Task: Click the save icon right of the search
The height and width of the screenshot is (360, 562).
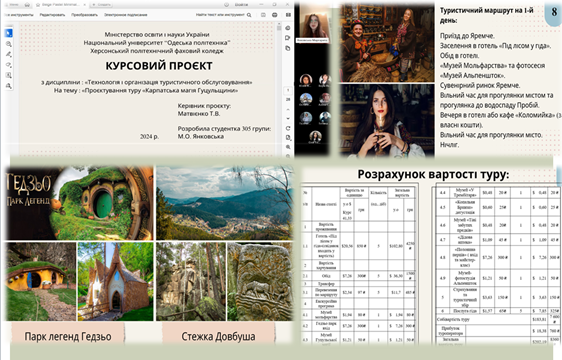Action: pos(263,15)
